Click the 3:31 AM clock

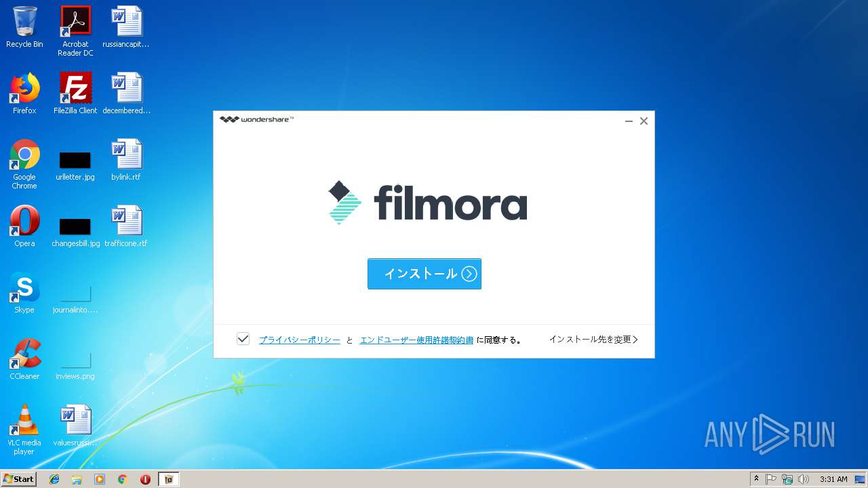(x=833, y=479)
